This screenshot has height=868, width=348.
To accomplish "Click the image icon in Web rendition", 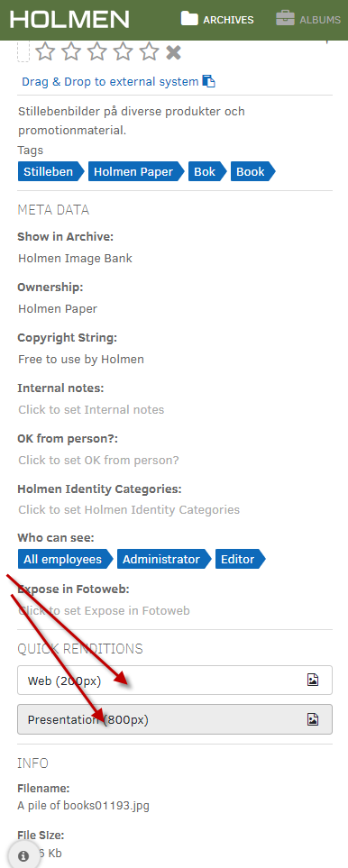I will click(x=313, y=681).
